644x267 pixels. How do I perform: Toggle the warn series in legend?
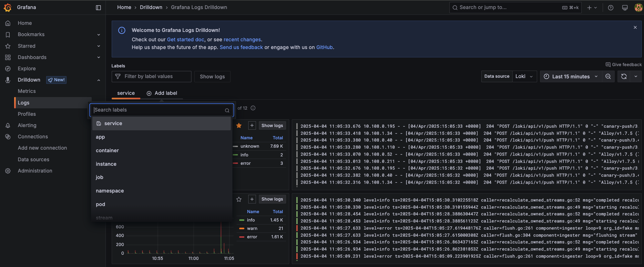point(252,228)
